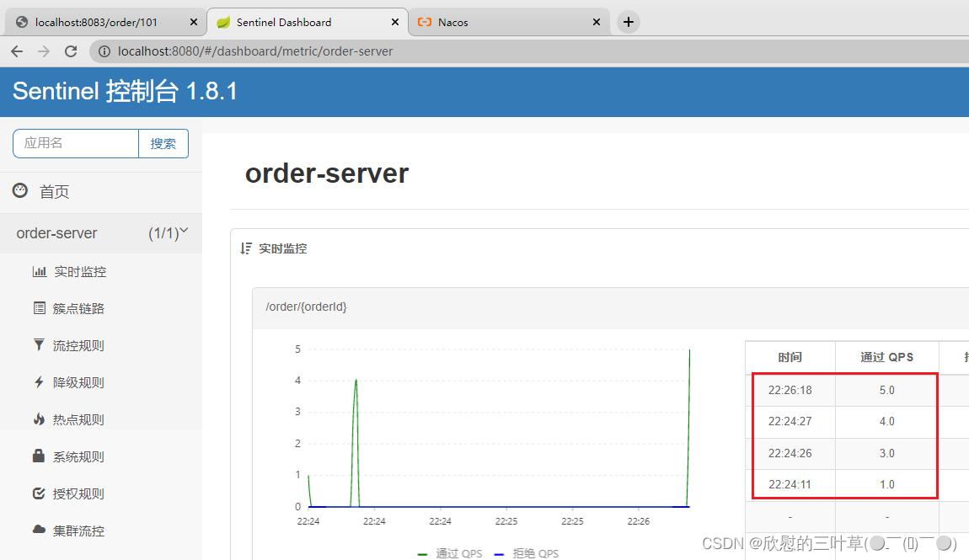Click the 首页 dashboard icon
969x560 pixels.
(20, 191)
